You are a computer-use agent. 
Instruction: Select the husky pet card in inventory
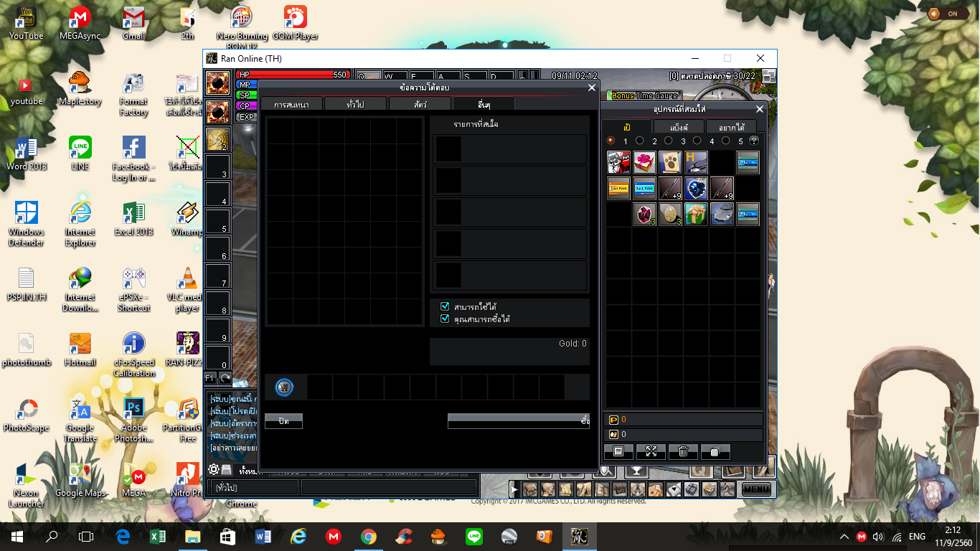[618, 163]
